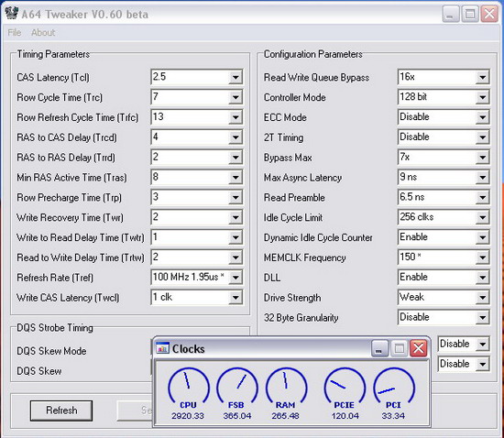Open the About menu

[43, 32]
